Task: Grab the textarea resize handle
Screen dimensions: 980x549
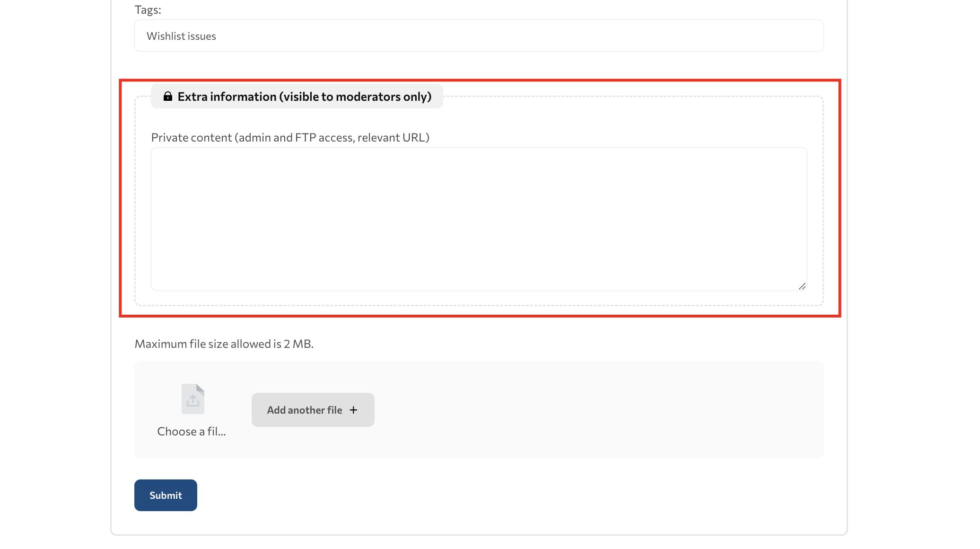Action: click(x=802, y=286)
